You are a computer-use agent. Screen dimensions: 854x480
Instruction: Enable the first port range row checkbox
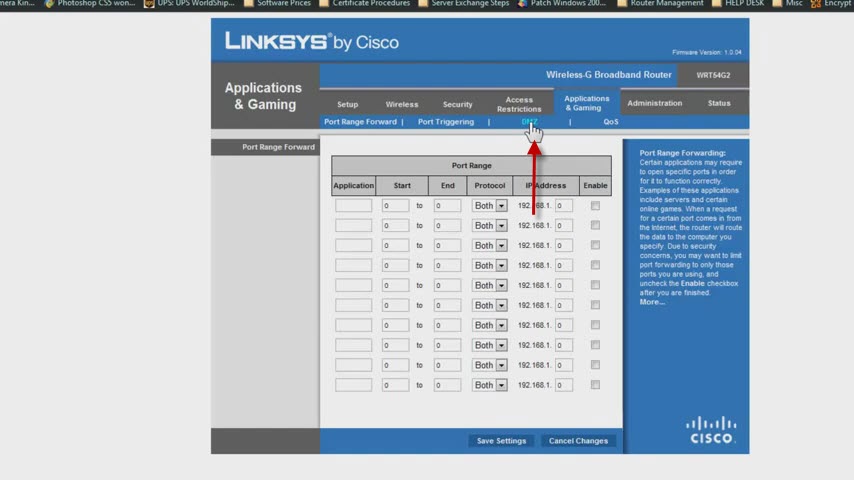(595, 205)
